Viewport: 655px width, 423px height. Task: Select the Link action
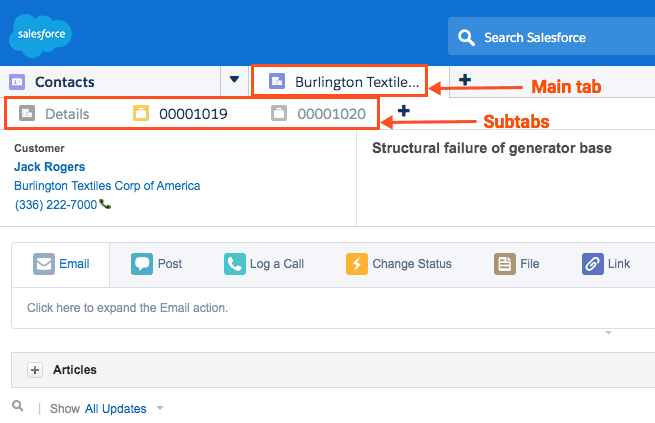(x=606, y=264)
